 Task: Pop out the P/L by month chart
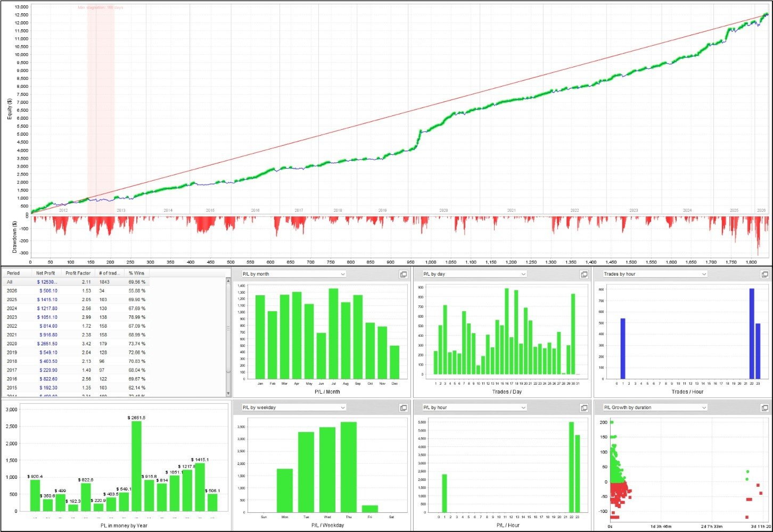click(404, 275)
